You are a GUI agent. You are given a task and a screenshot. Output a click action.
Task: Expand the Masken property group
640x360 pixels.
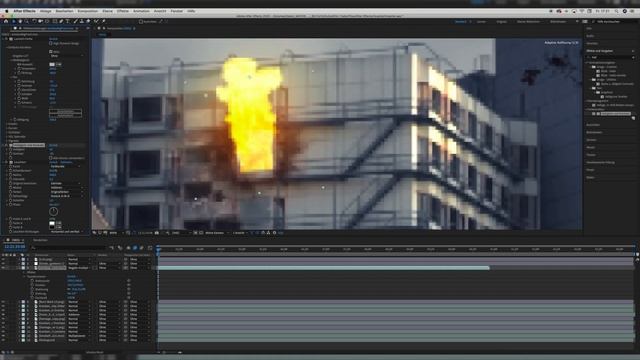[24, 272]
